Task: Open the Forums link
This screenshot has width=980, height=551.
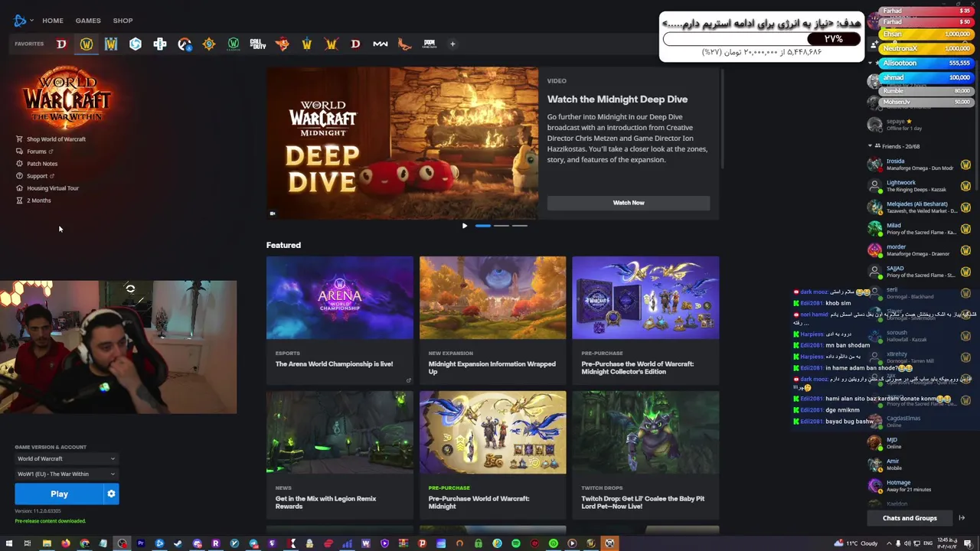Action: pyautogui.click(x=35, y=152)
